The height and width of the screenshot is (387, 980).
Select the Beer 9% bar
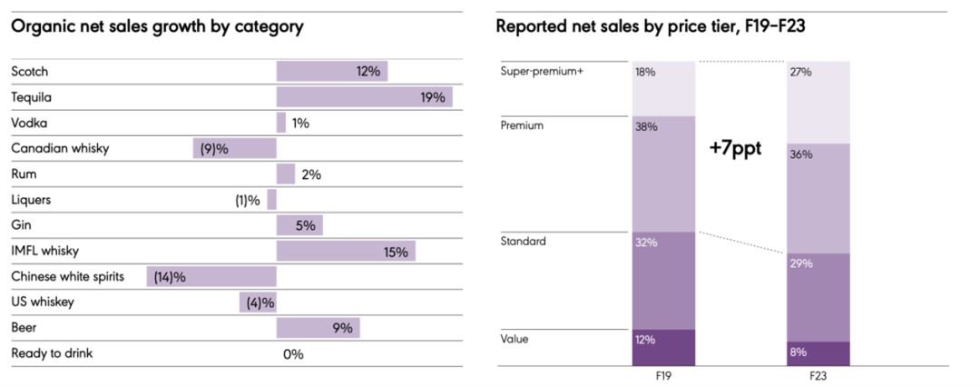(318, 328)
